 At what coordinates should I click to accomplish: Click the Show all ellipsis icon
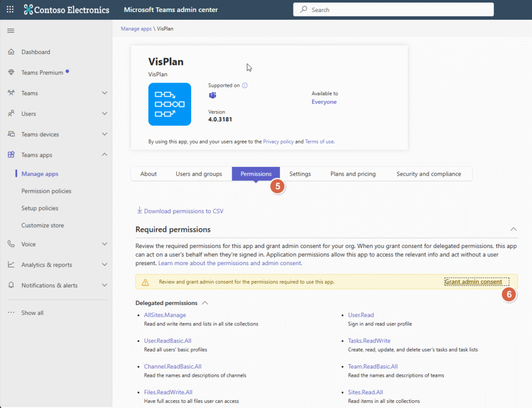tap(11, 312)
